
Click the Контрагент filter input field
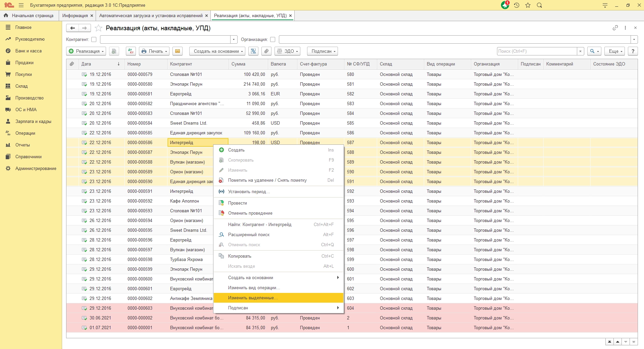tap(165, 40)
